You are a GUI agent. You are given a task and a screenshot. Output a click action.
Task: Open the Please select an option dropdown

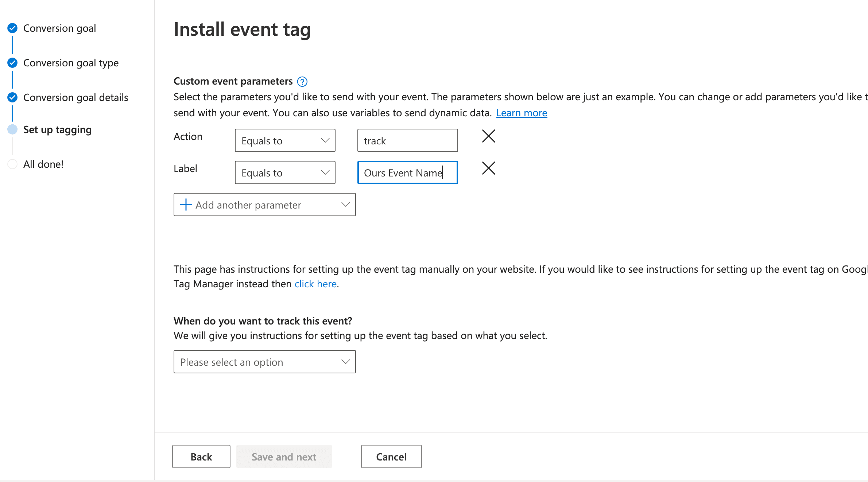pyautogui.click(x=264, y=362)
